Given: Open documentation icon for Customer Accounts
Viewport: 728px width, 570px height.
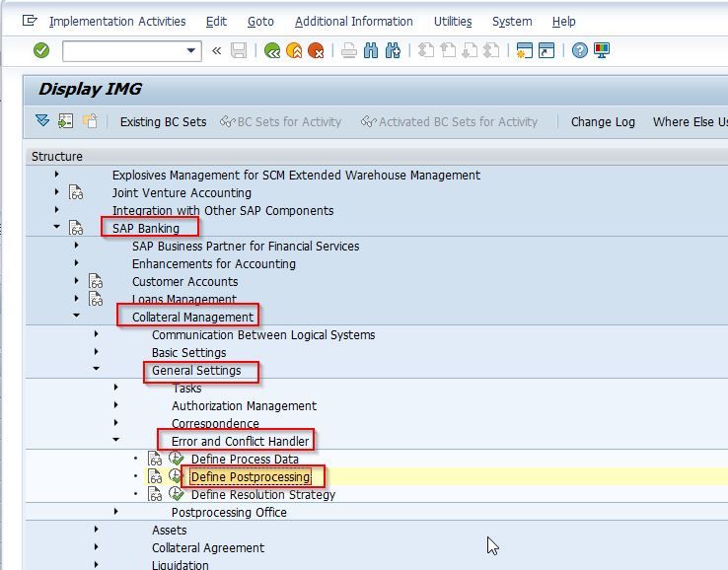Looking at the screenshot, I should [x=96, y=281].
